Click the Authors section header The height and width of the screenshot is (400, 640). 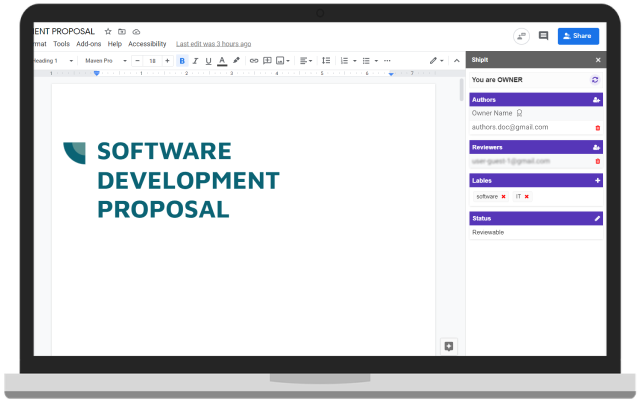point(536,100)
